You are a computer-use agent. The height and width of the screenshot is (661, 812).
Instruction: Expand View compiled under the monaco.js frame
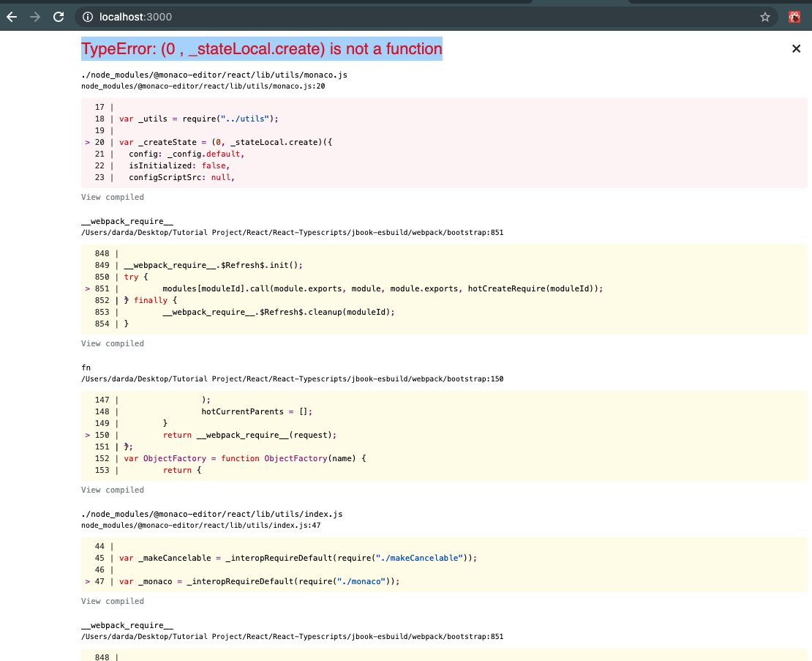point(112,197)
